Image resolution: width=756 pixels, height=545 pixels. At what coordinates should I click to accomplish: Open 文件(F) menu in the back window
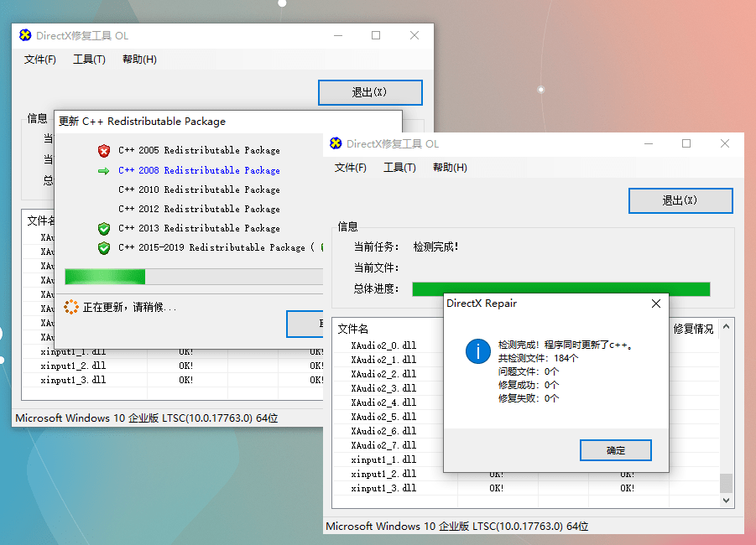(40, 60)
